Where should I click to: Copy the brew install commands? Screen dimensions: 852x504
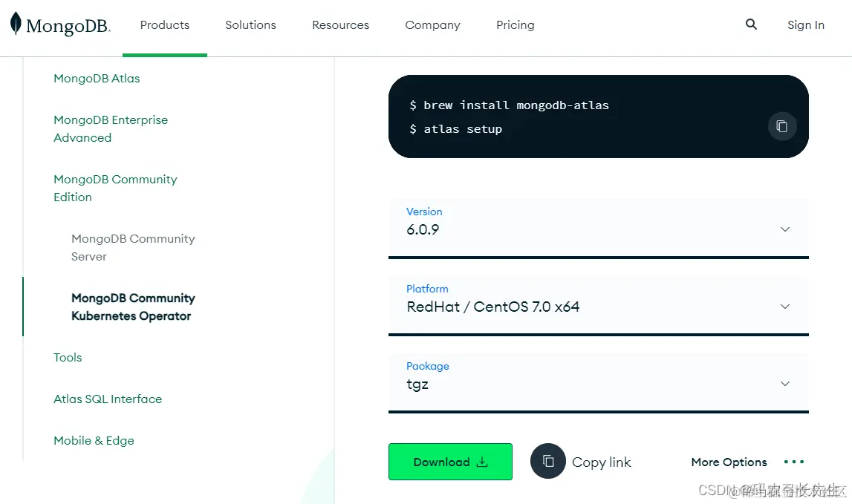(x=782, y=126)
